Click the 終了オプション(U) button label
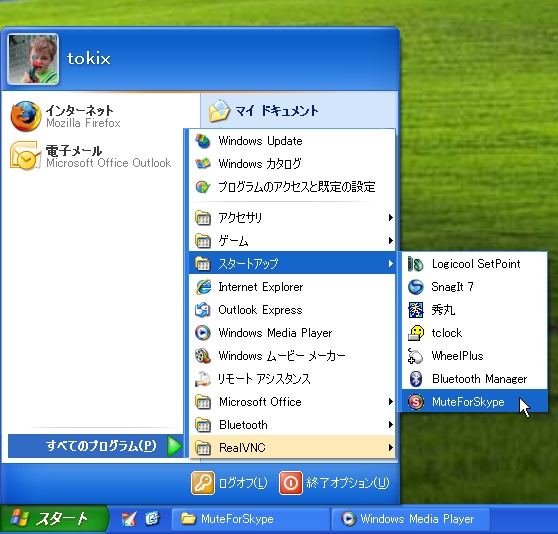558x534 pixels. tap(348, 483)
